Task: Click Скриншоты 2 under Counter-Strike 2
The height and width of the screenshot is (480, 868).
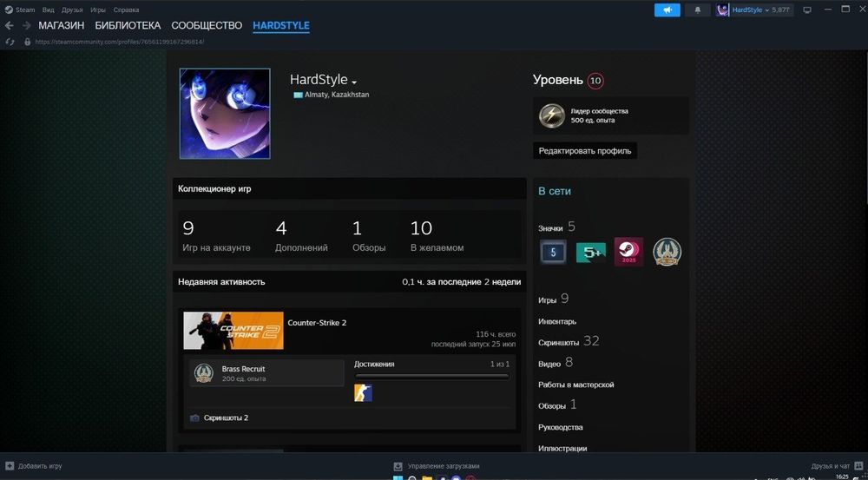Action: click(x=226, y=418)
